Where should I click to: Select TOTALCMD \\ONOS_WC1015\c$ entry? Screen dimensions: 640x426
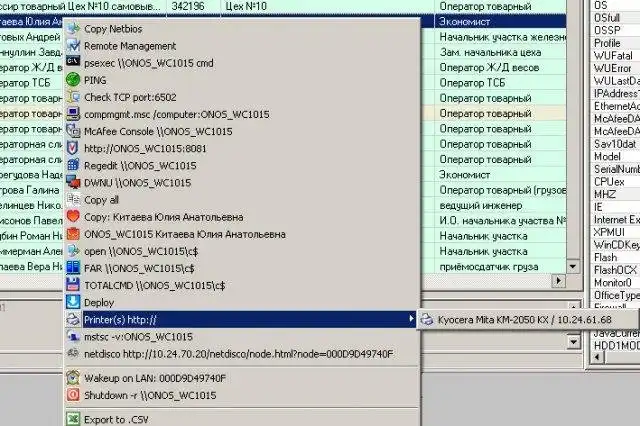242,285
